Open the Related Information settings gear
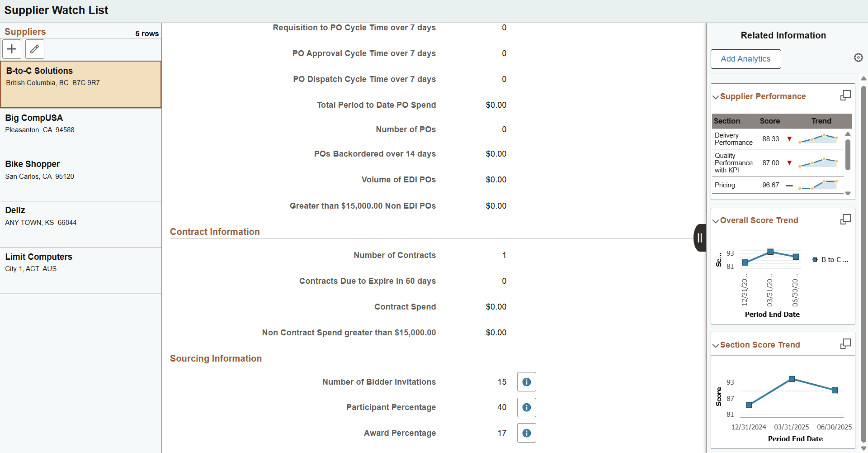Viewport: 868px width, 453px height. click(859, 58)
